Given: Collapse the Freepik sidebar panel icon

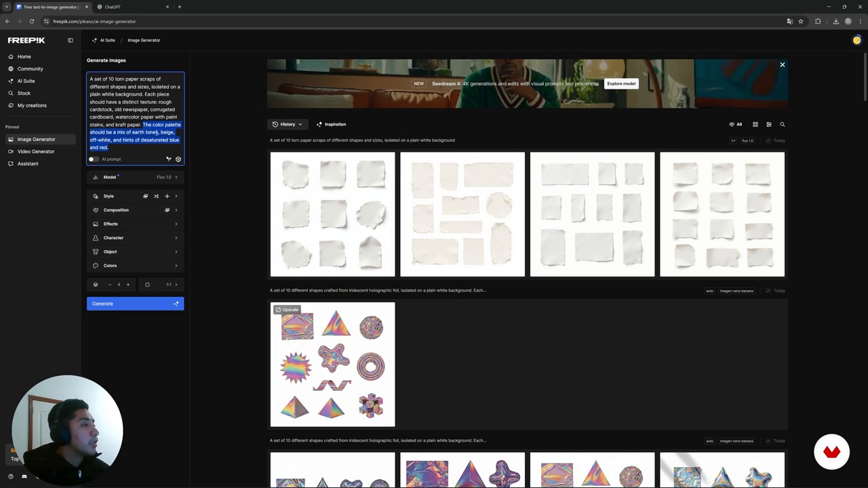Looking at the screenshot, I should 70,40.
